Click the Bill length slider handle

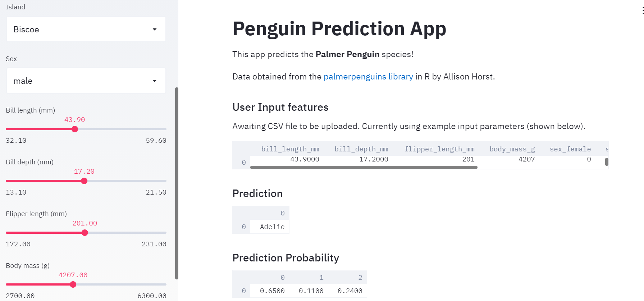pyautogui.click(x=74, y=129)
